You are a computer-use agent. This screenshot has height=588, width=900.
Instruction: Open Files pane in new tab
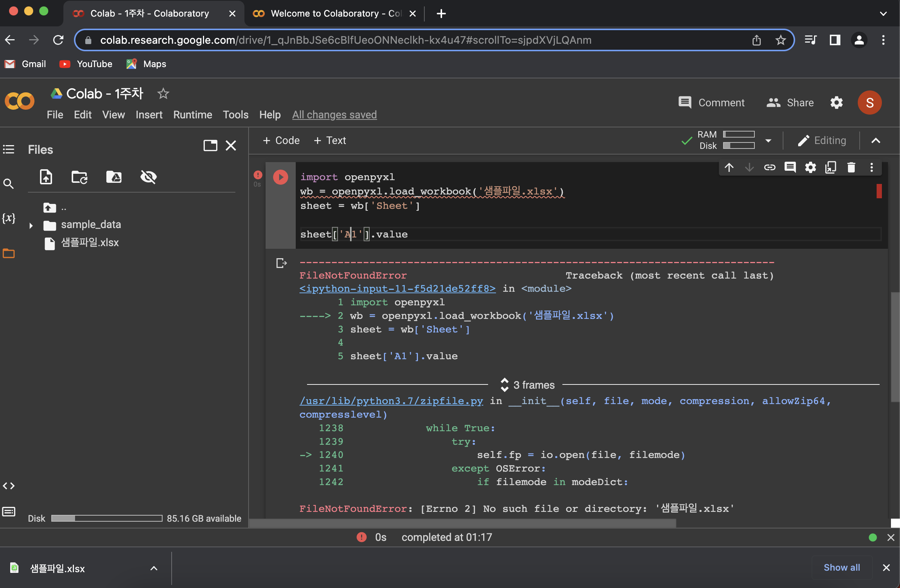coord(210,145)
